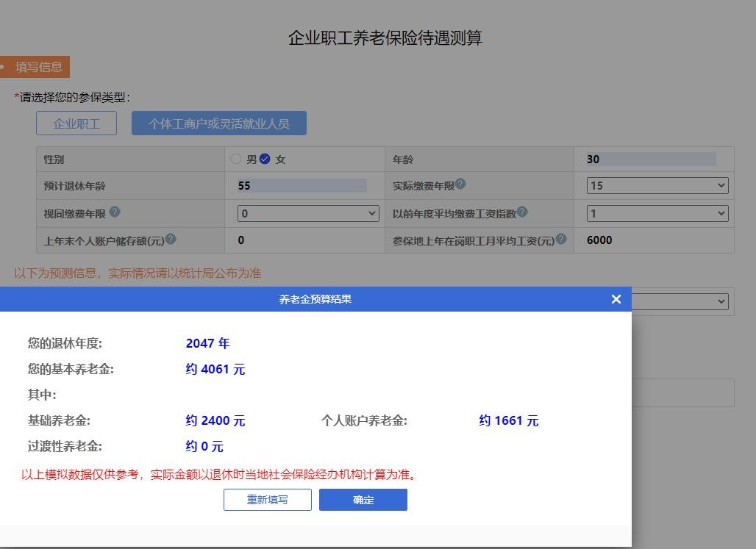Close the 养老金预算结果 dialog

pos(616,299)
